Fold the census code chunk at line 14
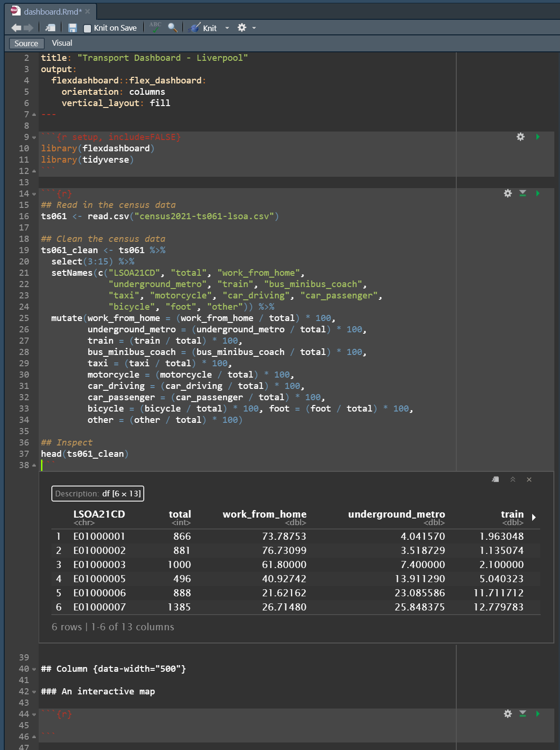 click(x=34, y=194)
